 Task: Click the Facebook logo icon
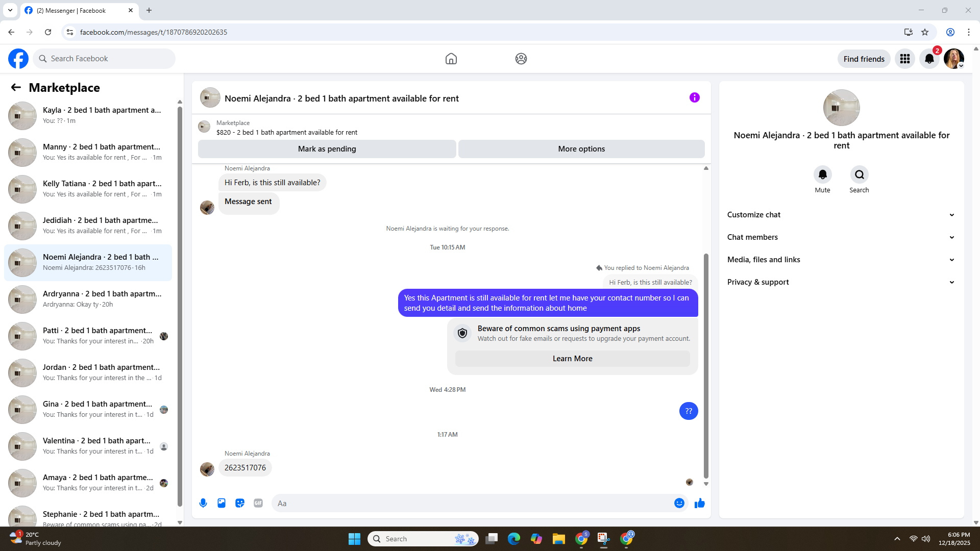click(18, 59)
